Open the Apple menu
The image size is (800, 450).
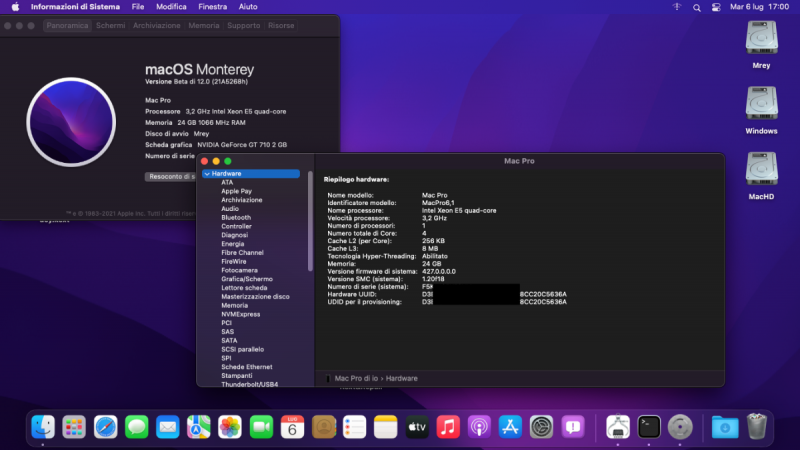(x=15, y=7)
